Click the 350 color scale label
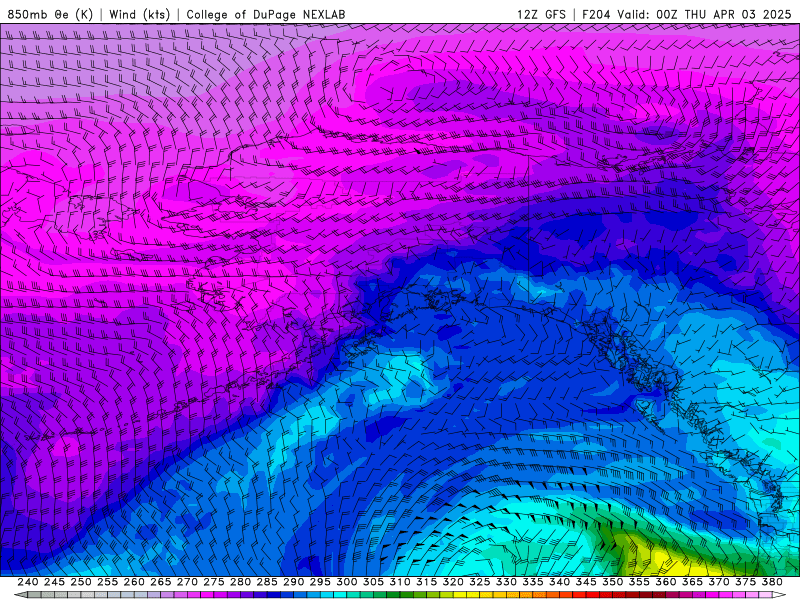This screenshot has height=600, width=800. tap(613, 582)
